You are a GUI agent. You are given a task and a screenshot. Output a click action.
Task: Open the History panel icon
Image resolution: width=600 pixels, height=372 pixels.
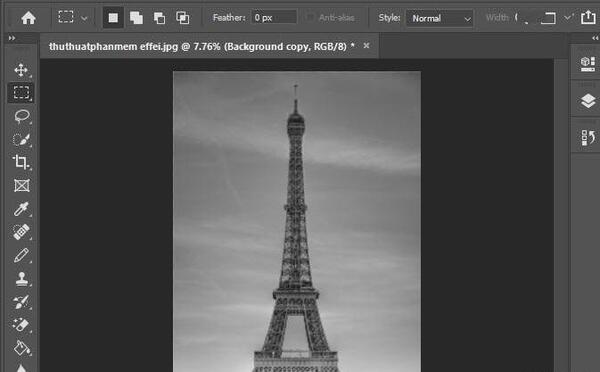pos(588,137)
